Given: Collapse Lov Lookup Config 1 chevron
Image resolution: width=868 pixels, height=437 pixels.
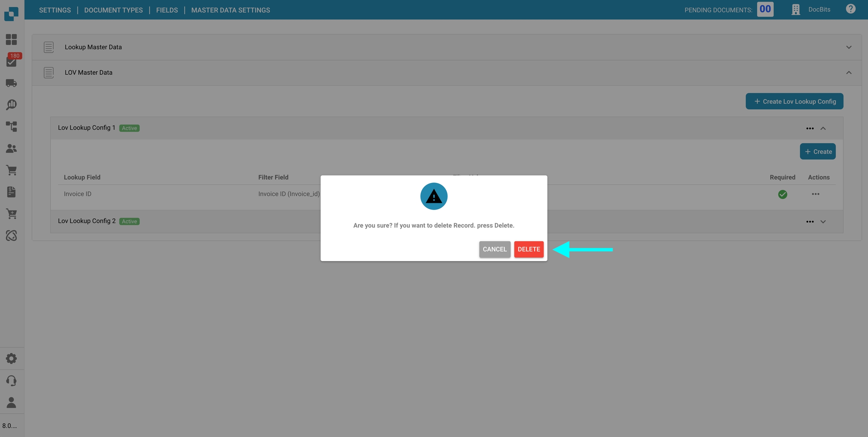Looking at the screenshot, I should (x=823, y=129).
